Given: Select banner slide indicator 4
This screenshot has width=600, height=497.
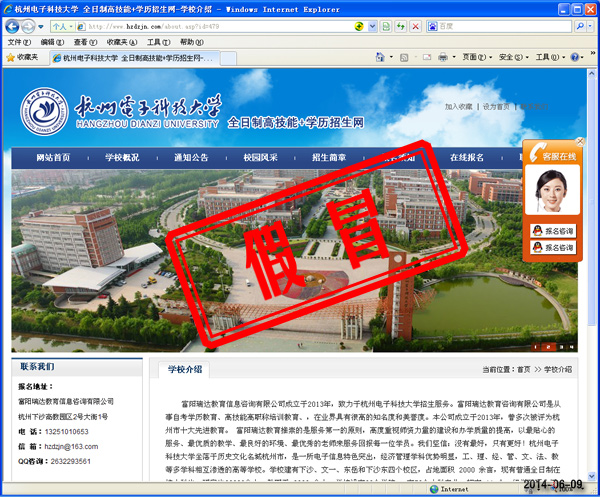Looking at the screenshot, I should pyautogui.click(x=572, y=347).
